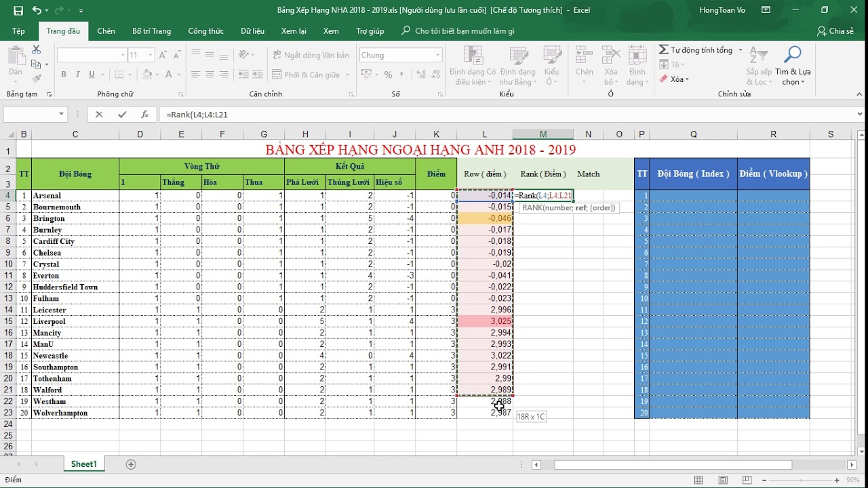The image size is (868, 488).
Task: Expand the formula bar chevron
Action: click(861, 115)
